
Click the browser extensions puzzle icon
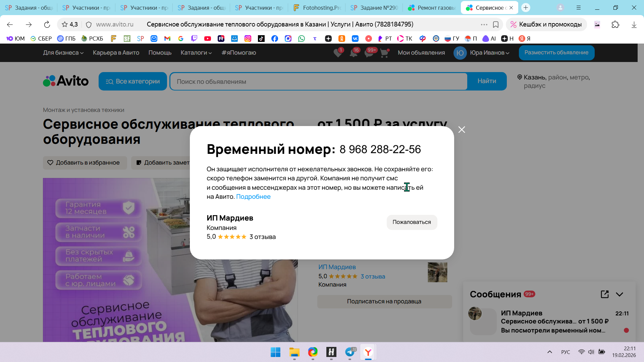click(615, 24)
